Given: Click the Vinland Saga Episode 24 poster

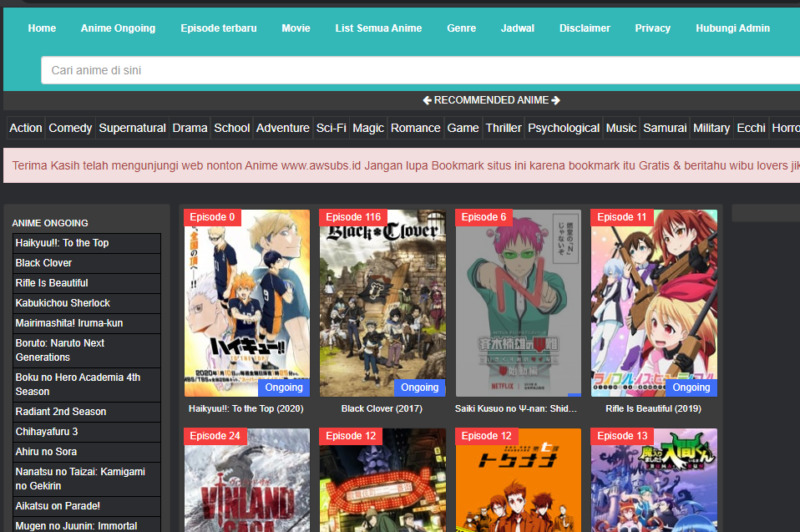Looking at the screenshot, I should pos(247,480).
